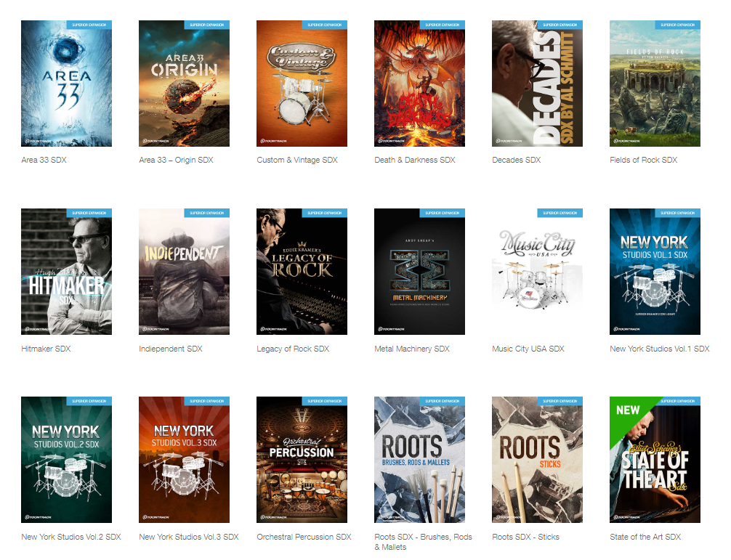Click the 'Area 33 – Origin SDX' title link
Viewport: 731px width, 560px height.
[x=176, y=160]
